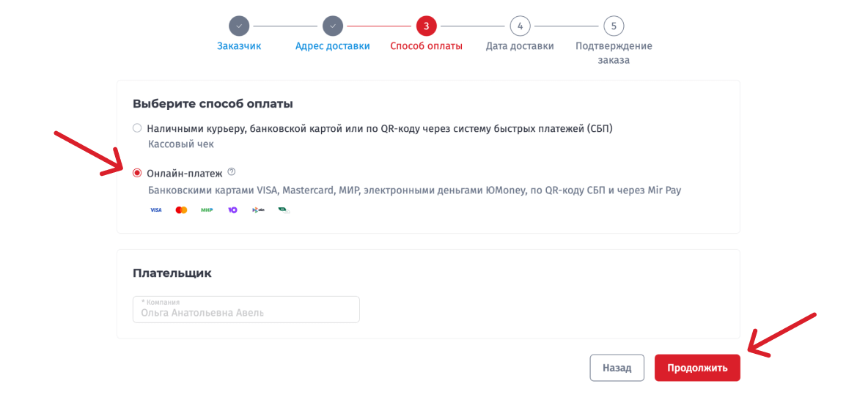Click the step 1 checkmark circle
This screenshot has width=868, height=400.
239,26
